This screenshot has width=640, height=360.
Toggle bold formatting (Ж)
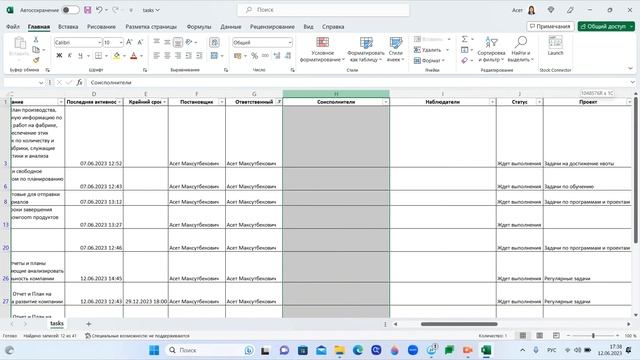click(x=59, y=56)
